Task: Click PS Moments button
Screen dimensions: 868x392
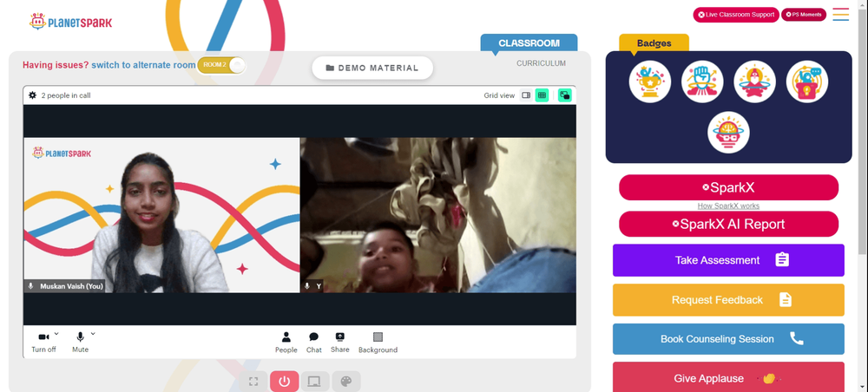Action: click(x=804, y=15)
